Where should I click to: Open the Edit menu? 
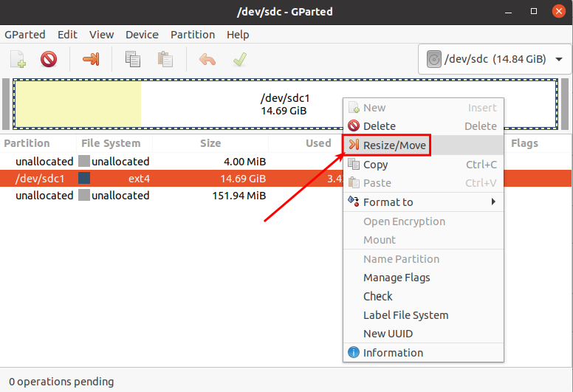click(x=67, y=35)
